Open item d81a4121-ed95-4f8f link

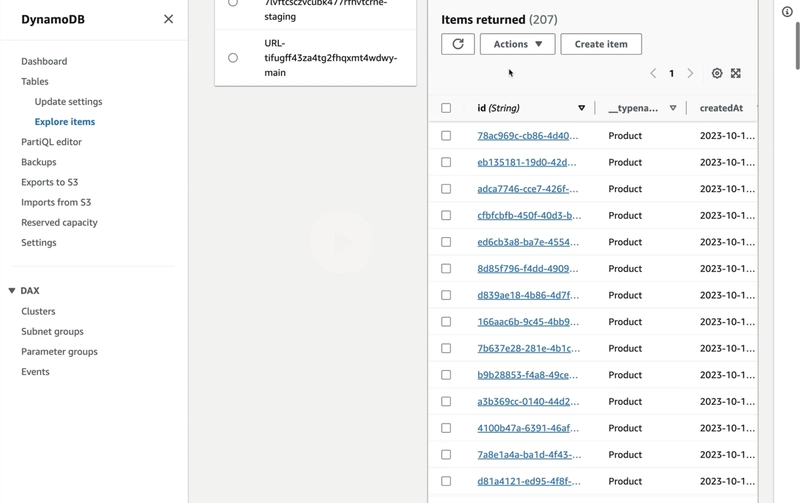point(529,481)
